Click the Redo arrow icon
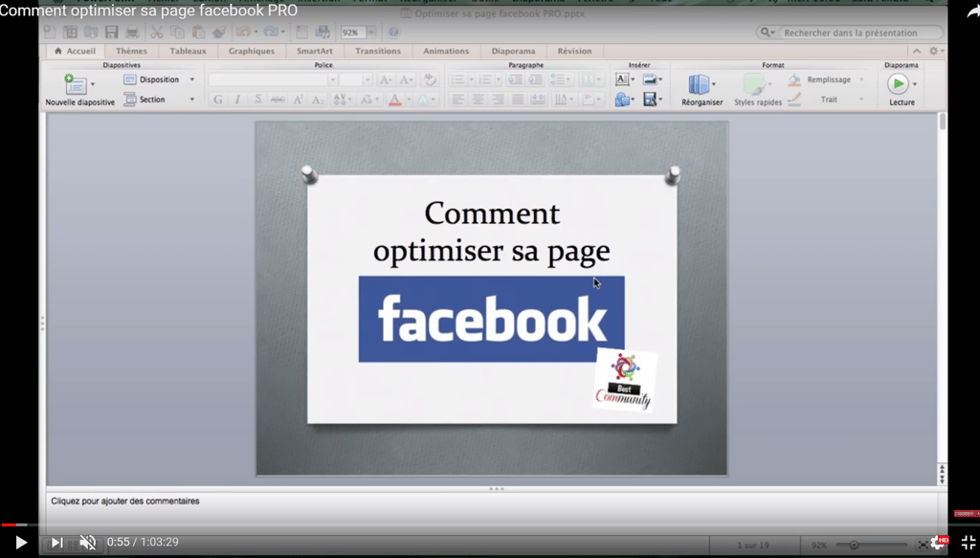The height and width of the screenshot is (558, 980). pyautogui.click(x=271, y=32)
